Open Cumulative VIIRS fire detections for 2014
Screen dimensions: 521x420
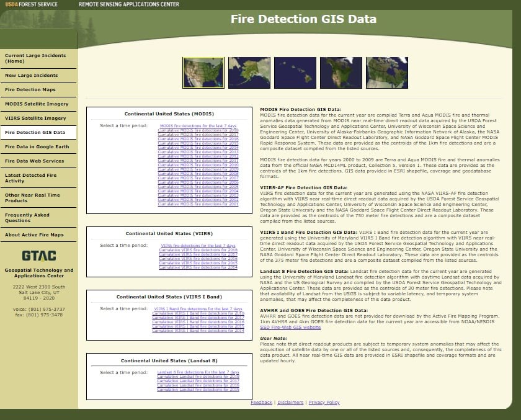point(198,267)
